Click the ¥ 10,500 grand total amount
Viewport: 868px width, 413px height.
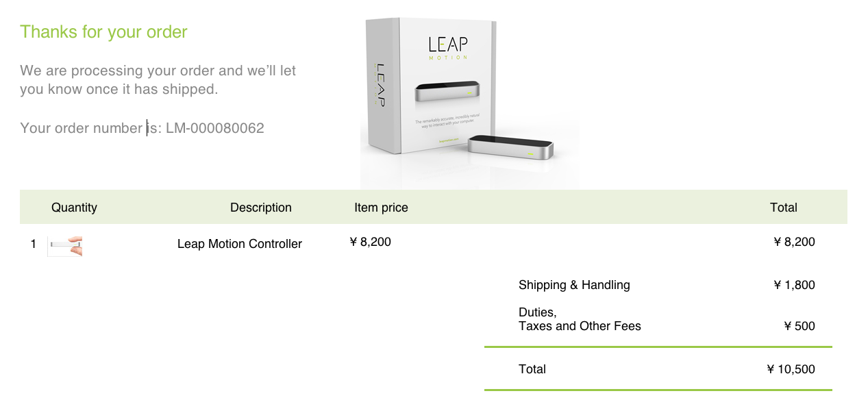[791, 369]
